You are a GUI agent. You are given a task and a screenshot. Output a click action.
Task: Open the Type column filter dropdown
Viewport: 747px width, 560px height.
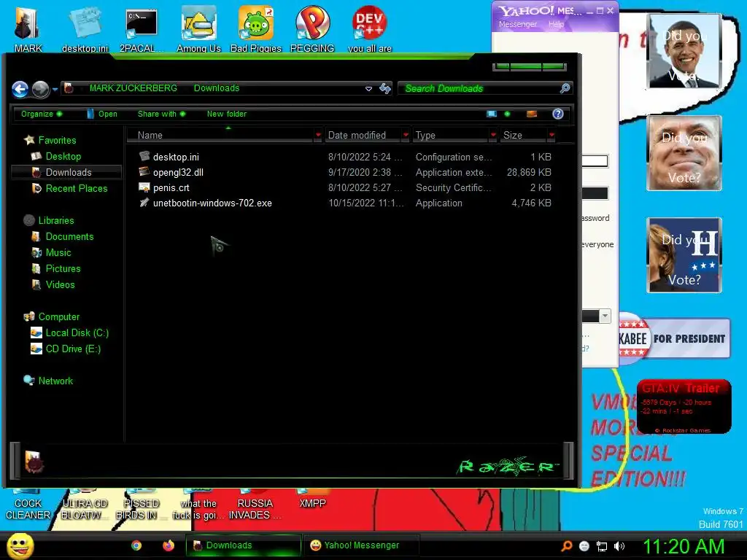click(x=493, y=135)
